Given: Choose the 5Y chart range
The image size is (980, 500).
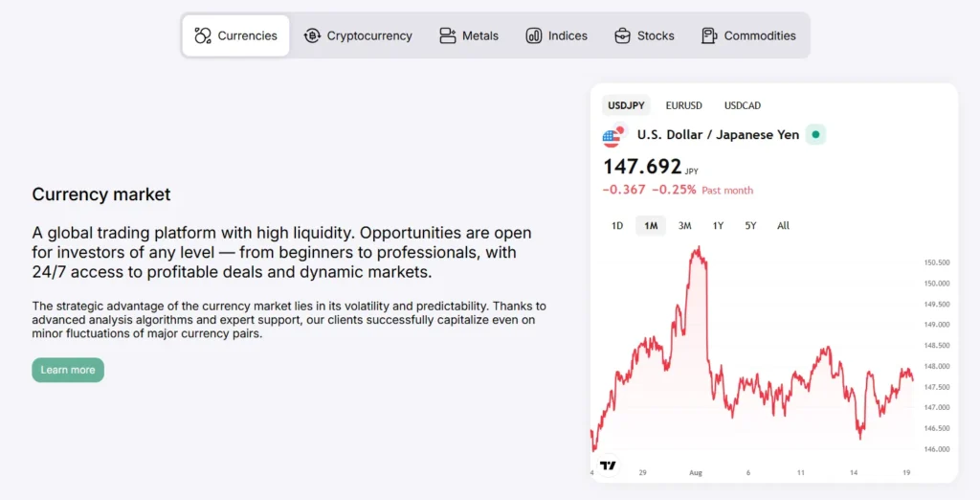Looking at the screenshot, I should [x=750, y=226].
